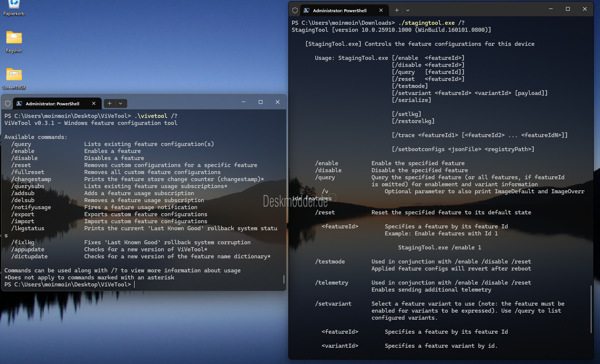
Task: Click '[/setlkg]' in StagingTool usage block
Action: (407, 114)
